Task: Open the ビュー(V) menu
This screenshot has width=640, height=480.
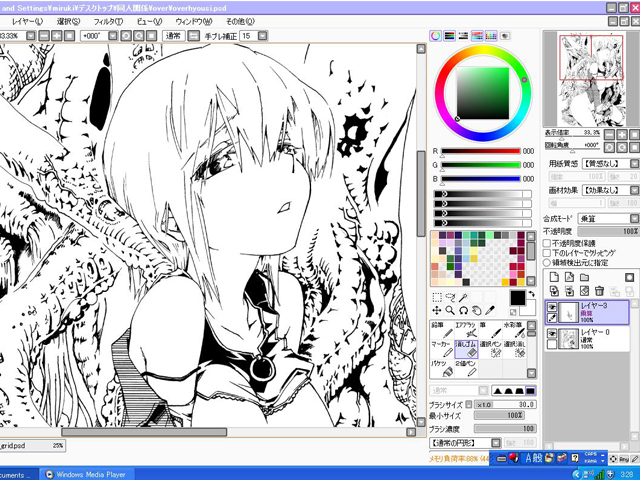Action: coord(149,22)
